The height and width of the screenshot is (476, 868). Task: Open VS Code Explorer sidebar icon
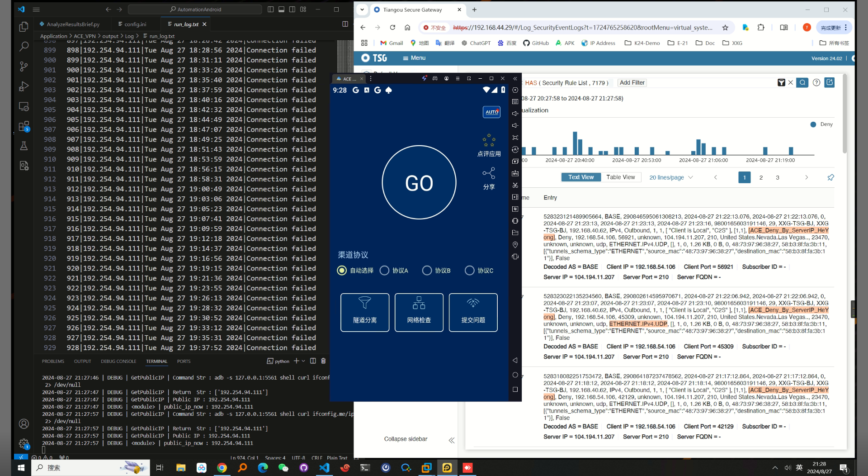click(x=24, y=27)
